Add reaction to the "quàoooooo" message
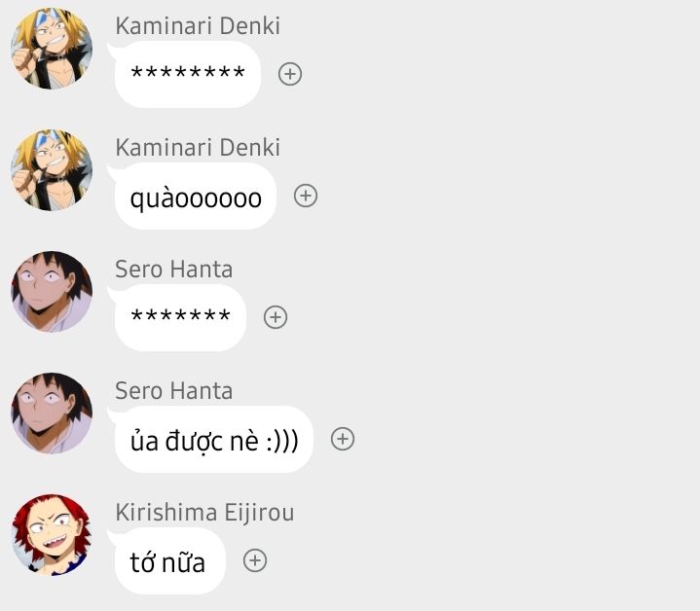 306,196
